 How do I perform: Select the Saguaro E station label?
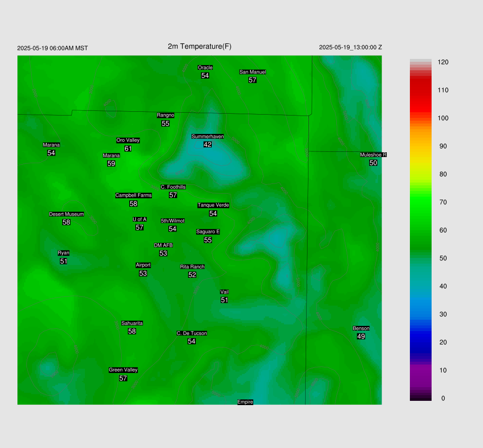coord(208,232)
